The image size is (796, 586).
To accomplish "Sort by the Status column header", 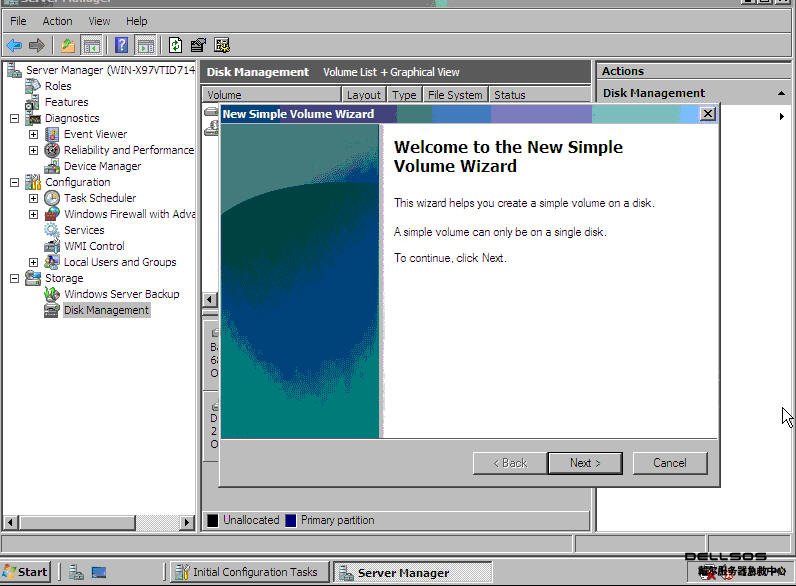I will [540, 95].
